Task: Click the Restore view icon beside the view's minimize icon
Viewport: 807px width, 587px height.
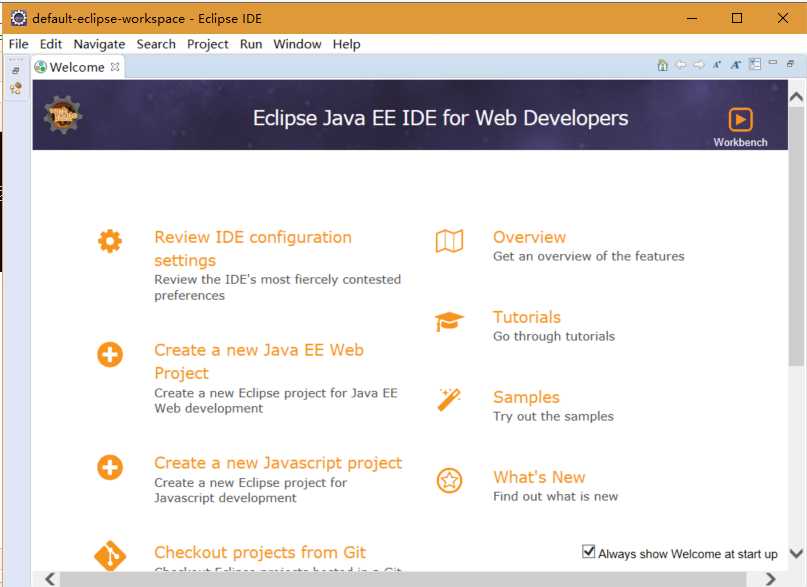Action: (790, 63)
